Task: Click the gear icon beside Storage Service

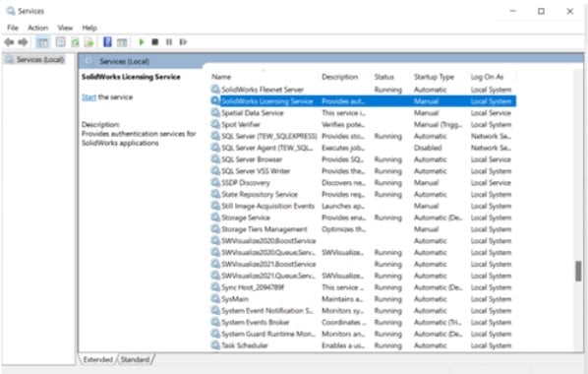Action: (215, 218)
